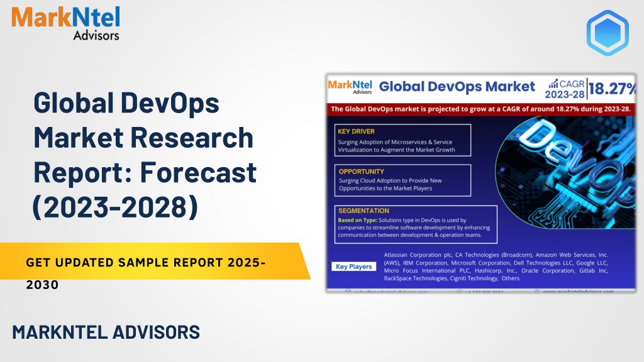The width and height of the screenshot is (644, 362).
Task: Click the 'Surging Cloud Adoption' opportunity text
Action: coord(390,184)
